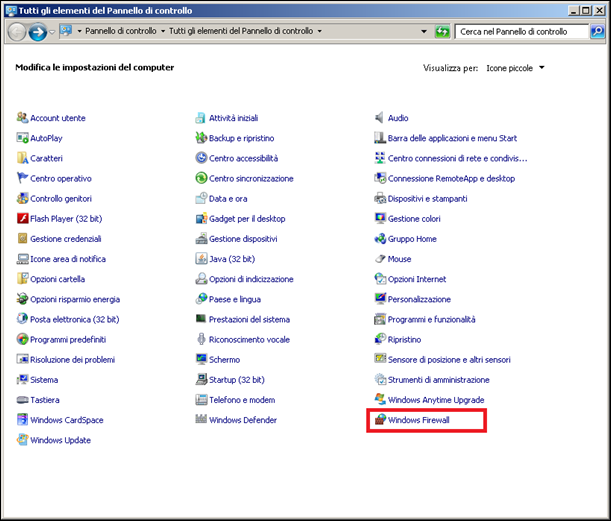Expand arrow after Pannello di controllo breadcrumb
This screenshot has height=521, width=611.
(162, 31)
